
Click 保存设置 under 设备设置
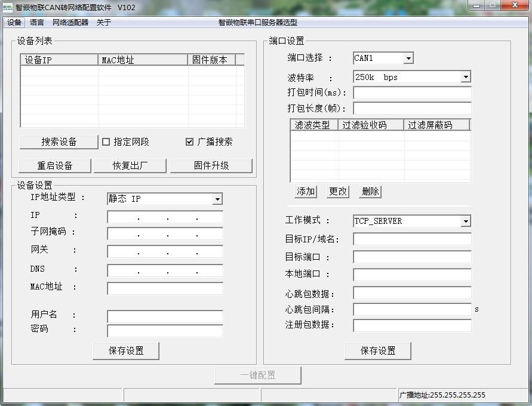(x=126, y=350)
